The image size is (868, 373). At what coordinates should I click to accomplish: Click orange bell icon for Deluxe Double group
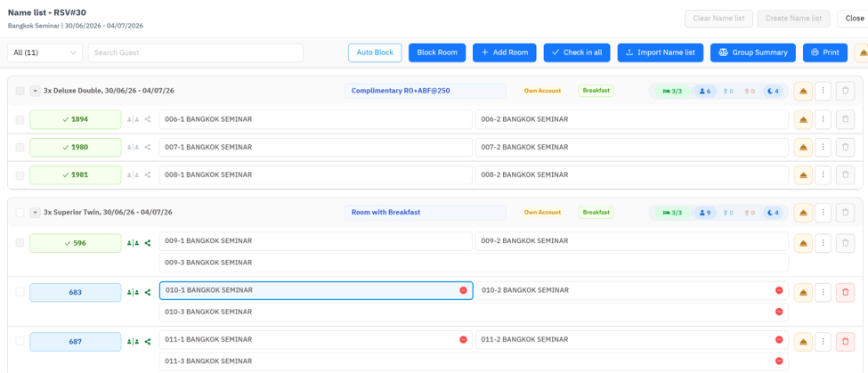(803, 91)
